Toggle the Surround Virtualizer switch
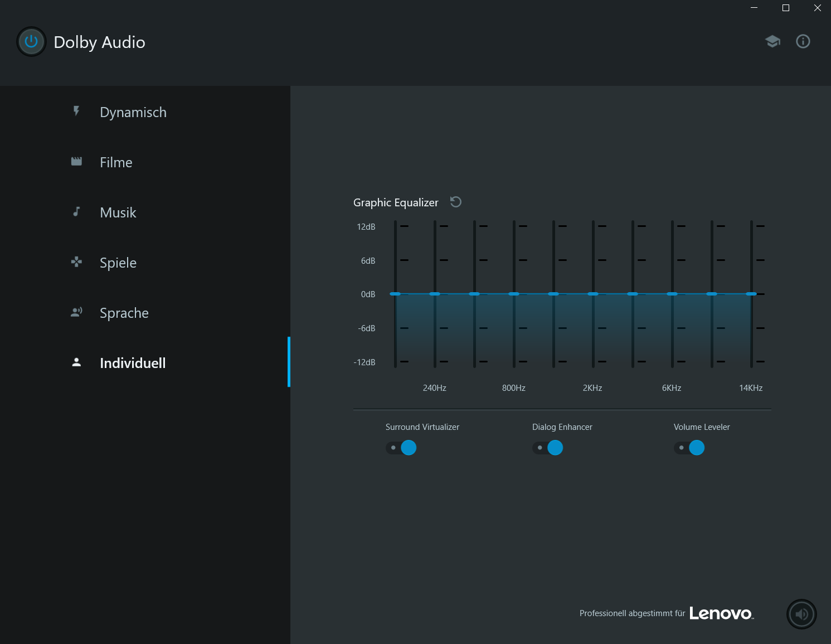This screenshot has height=644, width=831. pos(401,448)
